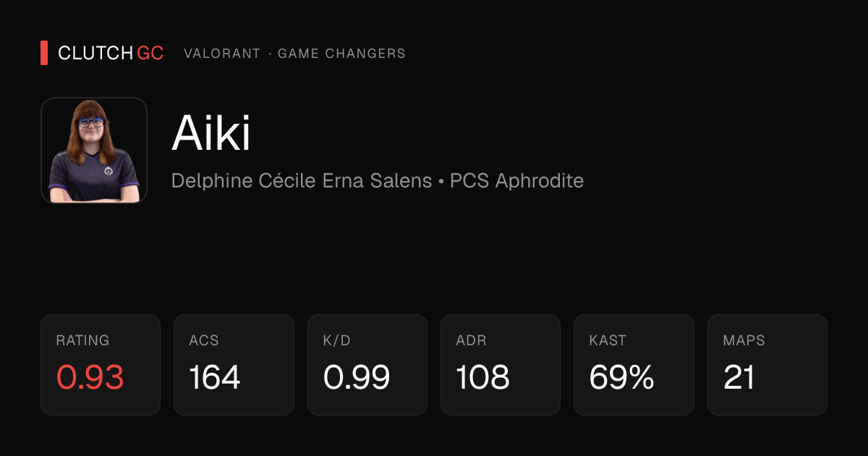Click the full name Delphine Cécile Erna Salens

pyautogui.click(x=302, y=180)
